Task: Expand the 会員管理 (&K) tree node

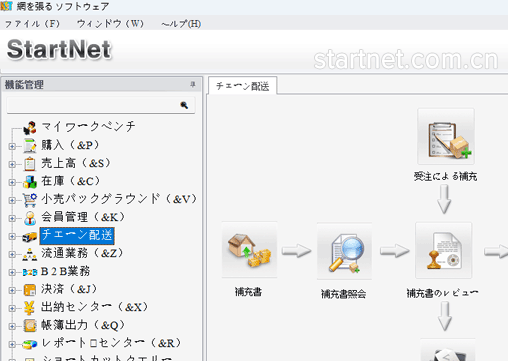Action: pos(12,218)
